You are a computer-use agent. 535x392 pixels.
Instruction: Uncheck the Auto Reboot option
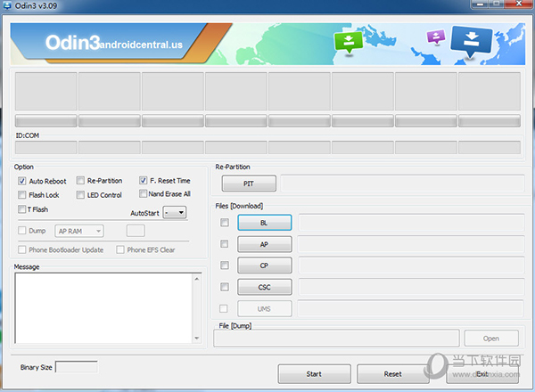pos(22,181)
